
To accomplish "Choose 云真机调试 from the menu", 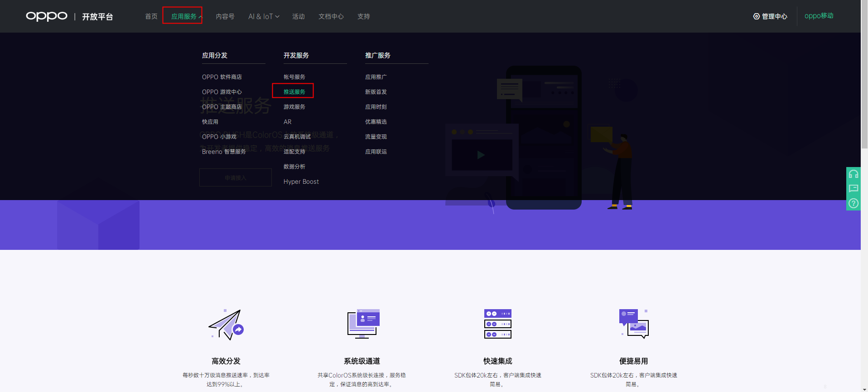I will tap(297, 137).
